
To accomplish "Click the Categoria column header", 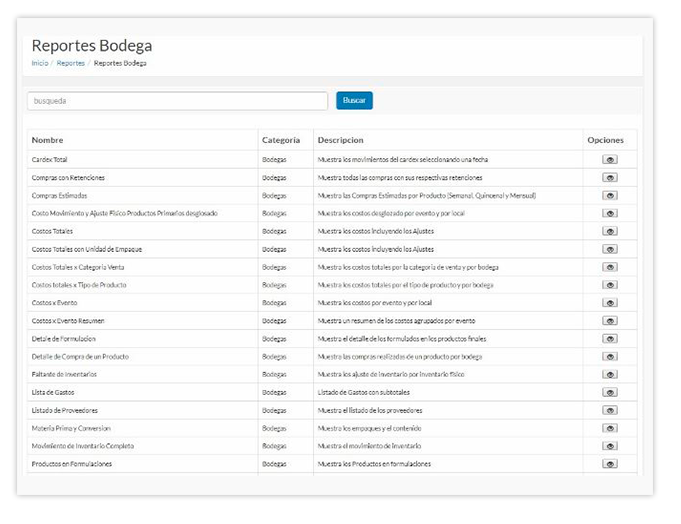I will (281, 140).
